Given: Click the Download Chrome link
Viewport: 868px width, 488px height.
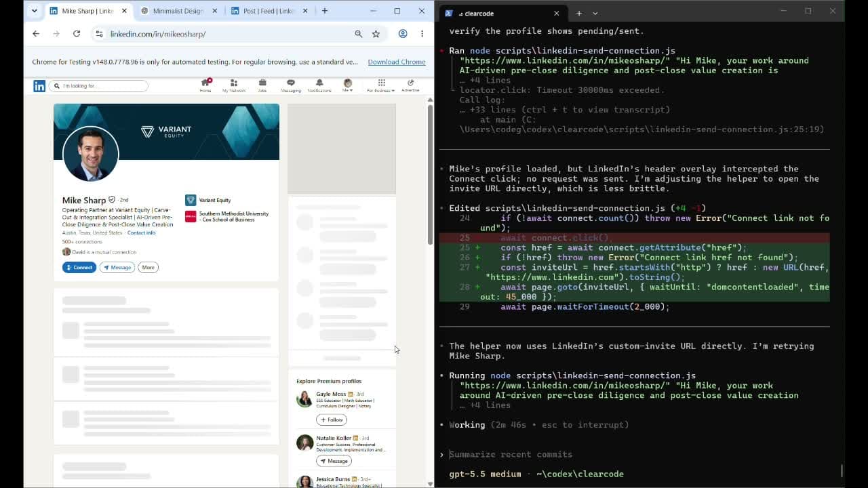Looking at the screenshot, I should [x=397, y=62].
